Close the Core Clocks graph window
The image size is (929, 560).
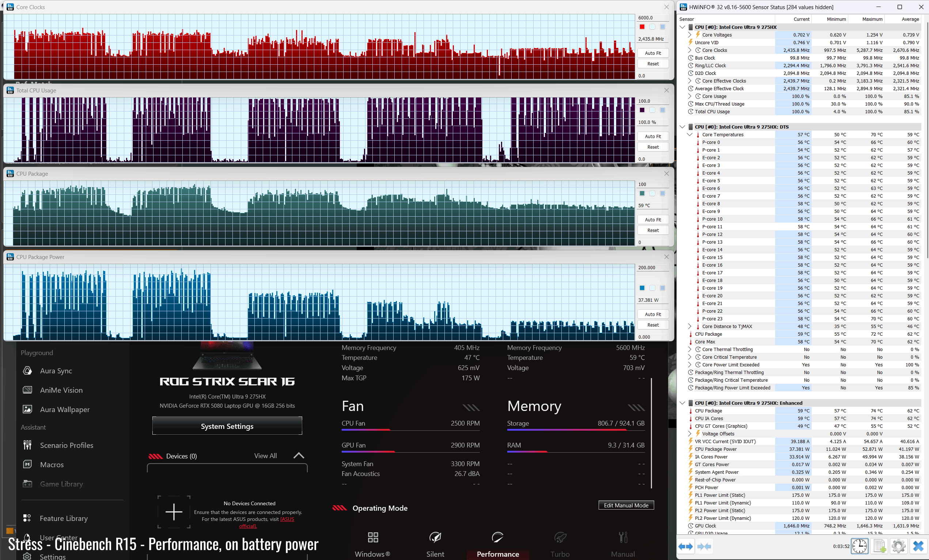coord(667,7)
